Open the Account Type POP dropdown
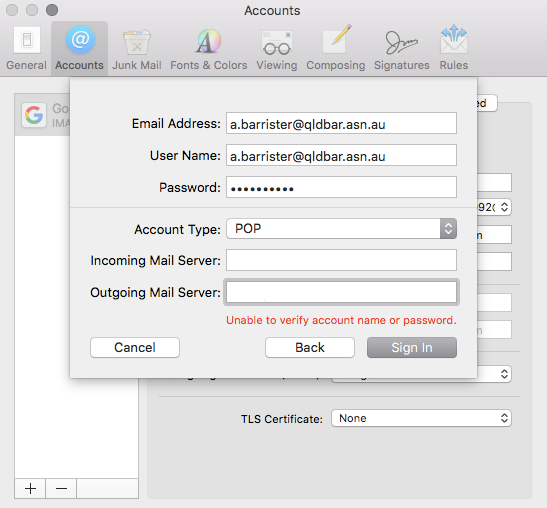The image size is (547, 508). point(341,229)
